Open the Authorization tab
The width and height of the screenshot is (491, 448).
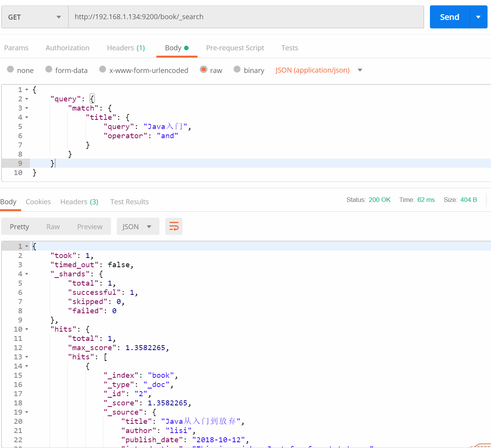tap(67, 48)
